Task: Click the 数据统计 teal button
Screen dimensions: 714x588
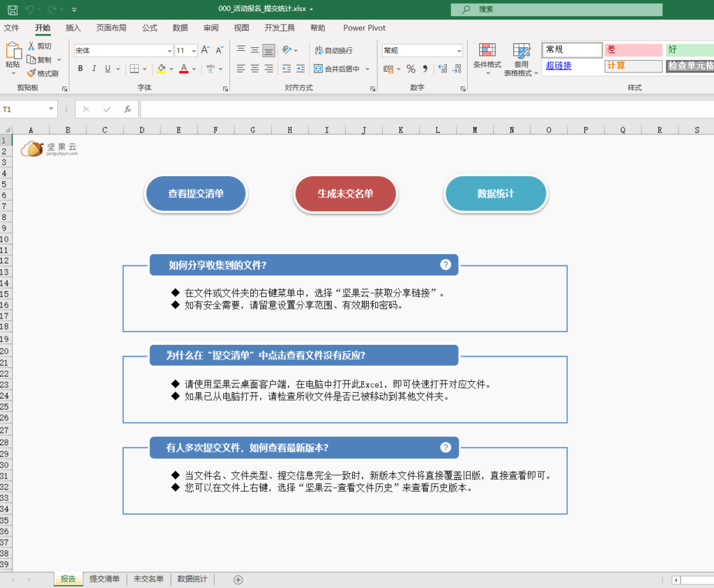Action: pos(496,194)
